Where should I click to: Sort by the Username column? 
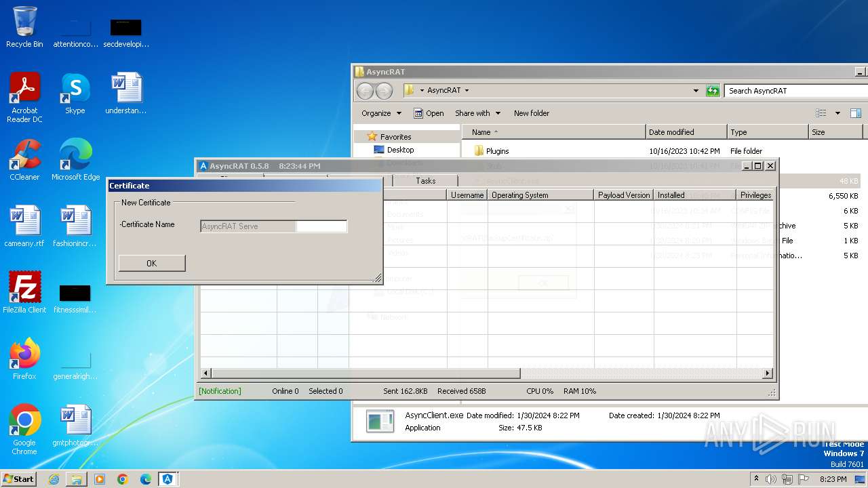[467, 195]
